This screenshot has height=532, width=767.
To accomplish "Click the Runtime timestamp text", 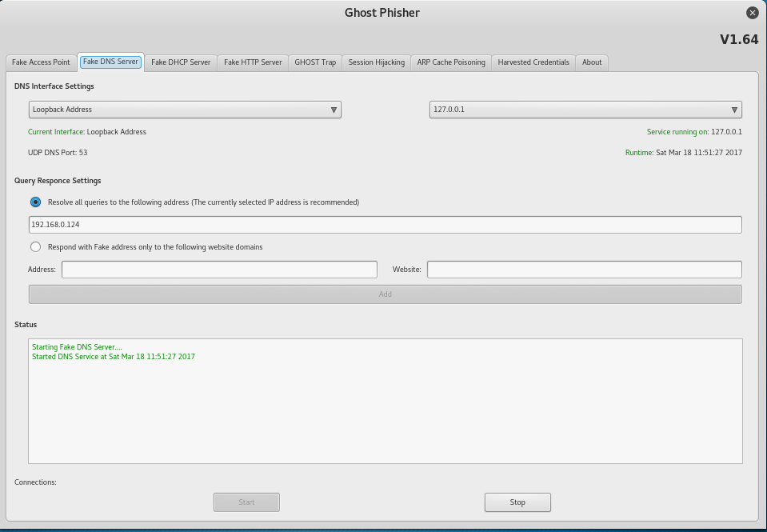I will (683, 153).
